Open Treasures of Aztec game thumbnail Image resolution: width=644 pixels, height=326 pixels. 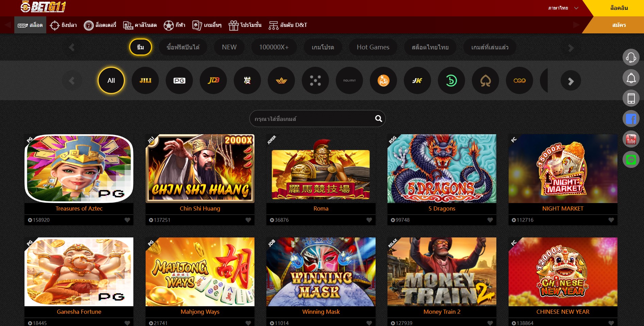click(x=79, y=169)
